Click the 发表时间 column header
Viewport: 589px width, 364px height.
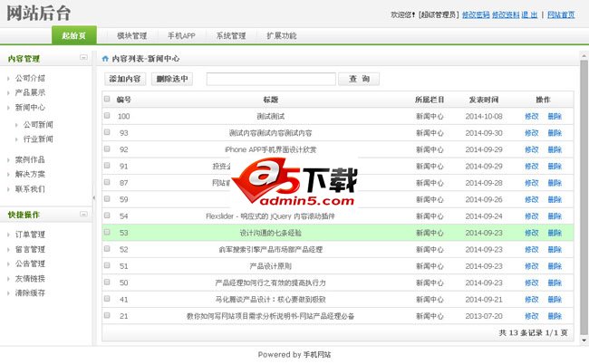[484, 100]
